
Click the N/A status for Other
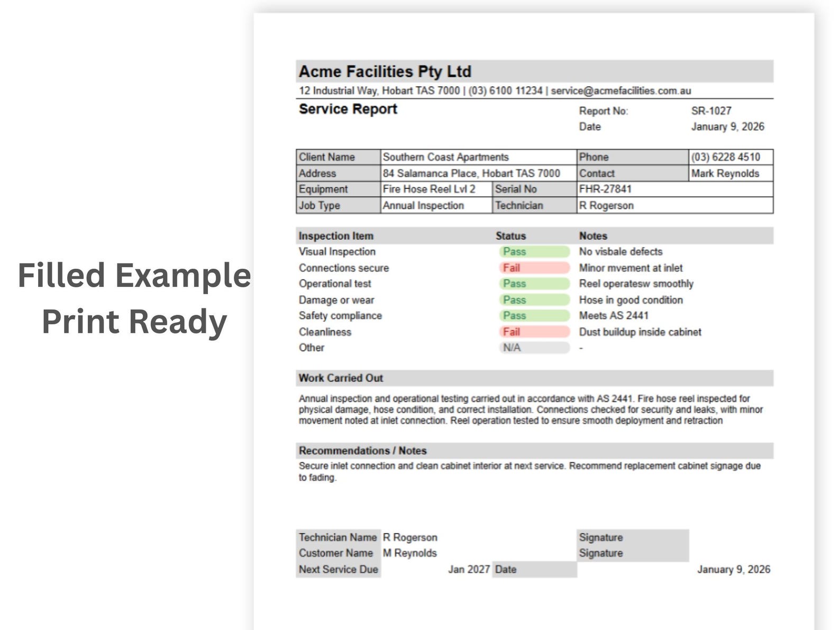click(x=534, y=348)
